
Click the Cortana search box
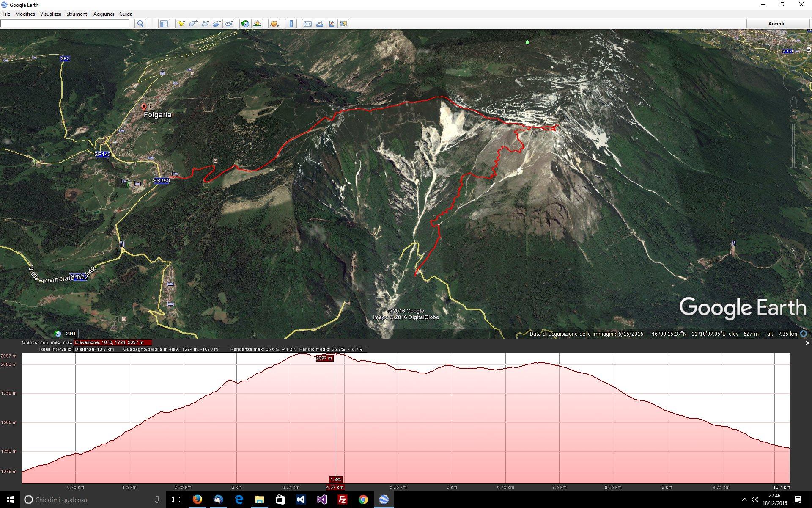tap(93, 500)
